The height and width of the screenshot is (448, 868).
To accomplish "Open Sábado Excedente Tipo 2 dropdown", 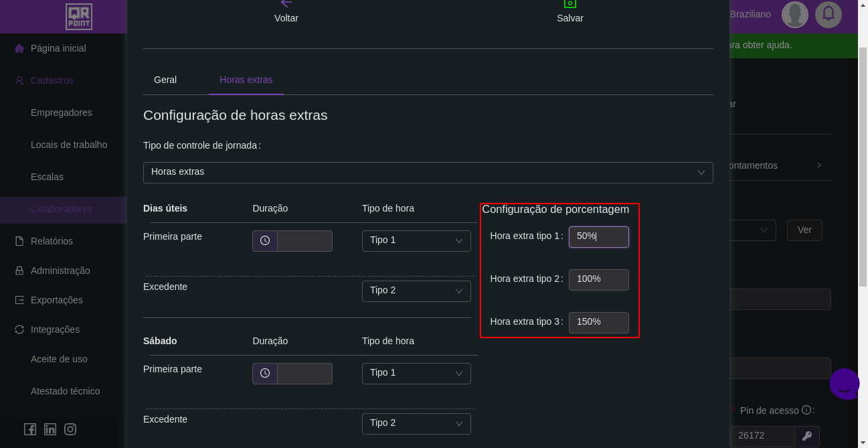I will (416, 423).
